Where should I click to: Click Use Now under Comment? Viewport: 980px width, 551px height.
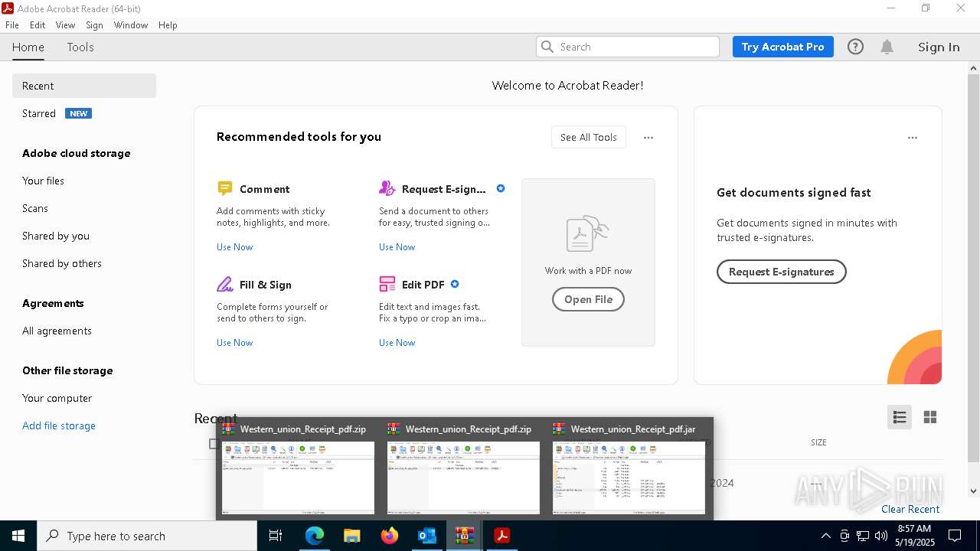pyautogui.click(x=234, y=247)
